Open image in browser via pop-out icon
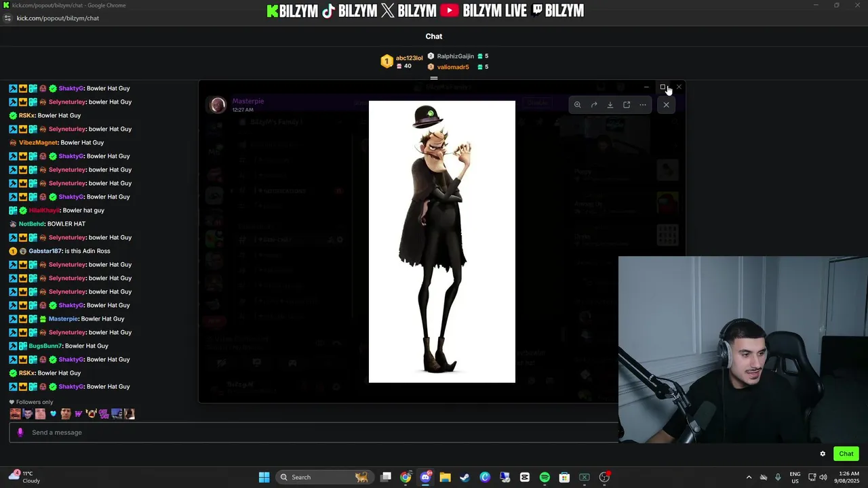Viewport: 868px width, 488px height. point(627,105)
